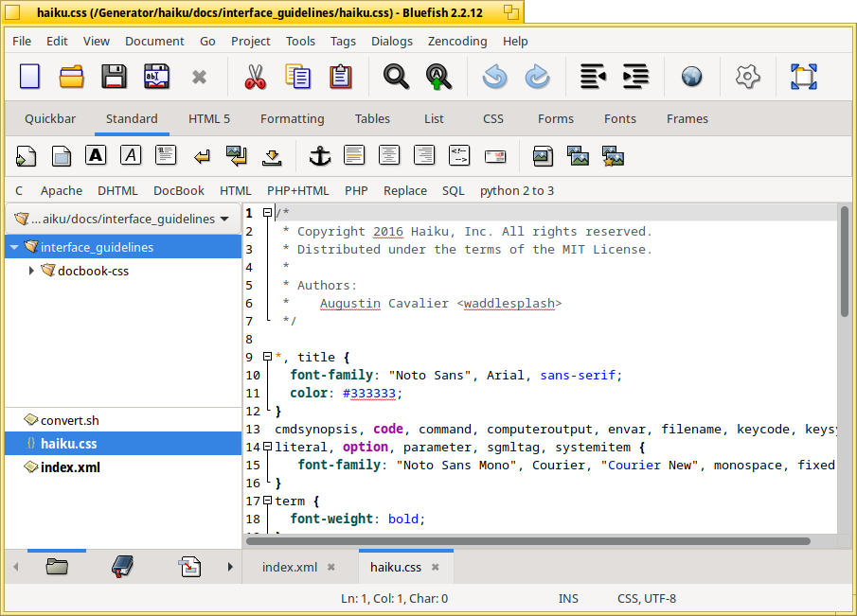The width and height of the screenshot is (857, 616).
Task: Open the File menu
Action: (22, 42)
